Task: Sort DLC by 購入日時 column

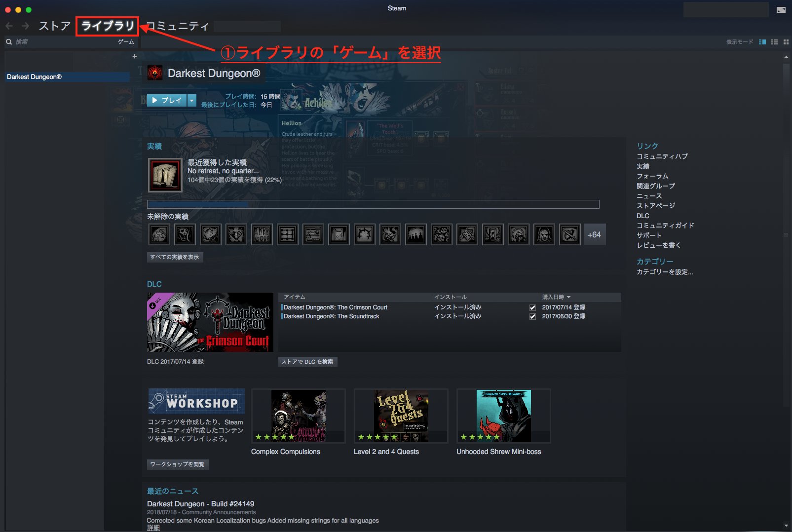Action: (557, 297)
